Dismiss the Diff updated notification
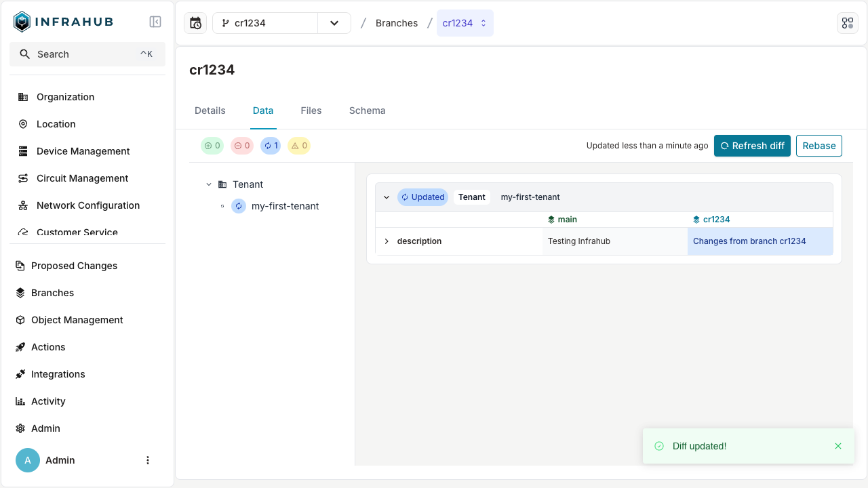The image size is (868, 488). click(838, 446)
